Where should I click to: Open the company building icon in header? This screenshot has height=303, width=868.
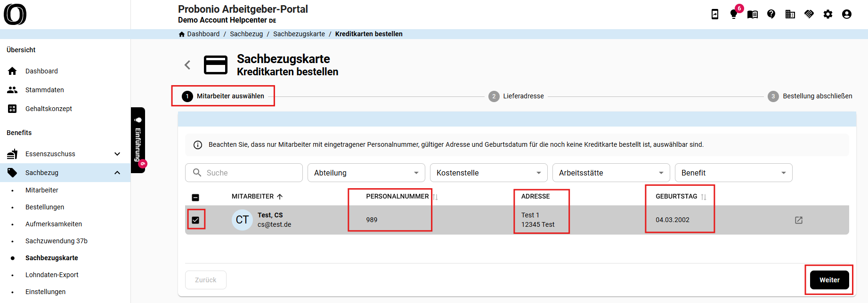790,14
